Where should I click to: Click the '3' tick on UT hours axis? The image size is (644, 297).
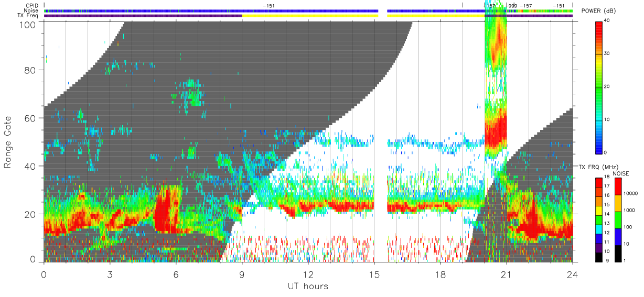(110, 274)
